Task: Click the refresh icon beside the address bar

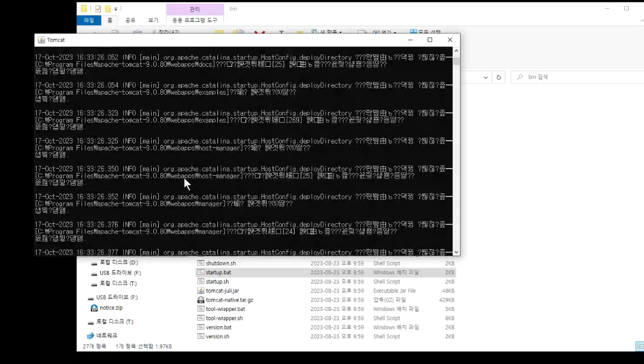Action: (x=498, y=77)
